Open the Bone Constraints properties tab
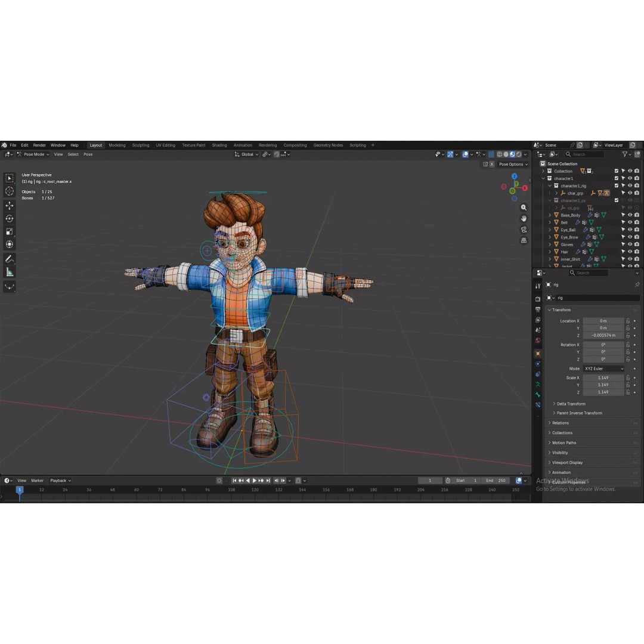 (538, 405)
